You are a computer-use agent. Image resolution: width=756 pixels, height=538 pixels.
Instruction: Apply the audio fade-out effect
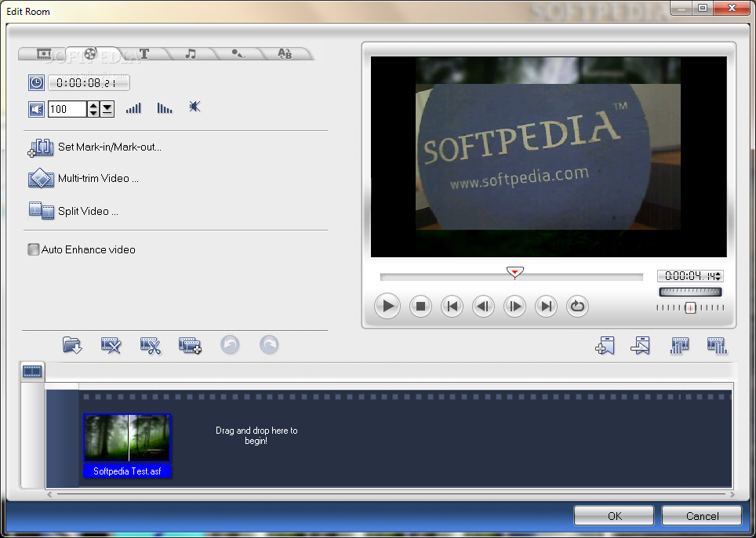(165, 108)
